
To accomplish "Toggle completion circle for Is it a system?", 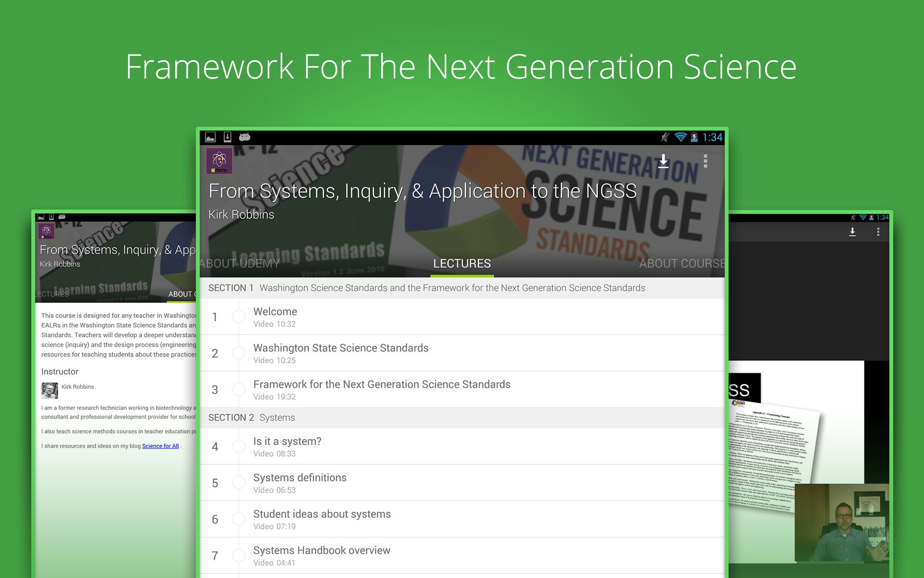I will pos(239,447).
